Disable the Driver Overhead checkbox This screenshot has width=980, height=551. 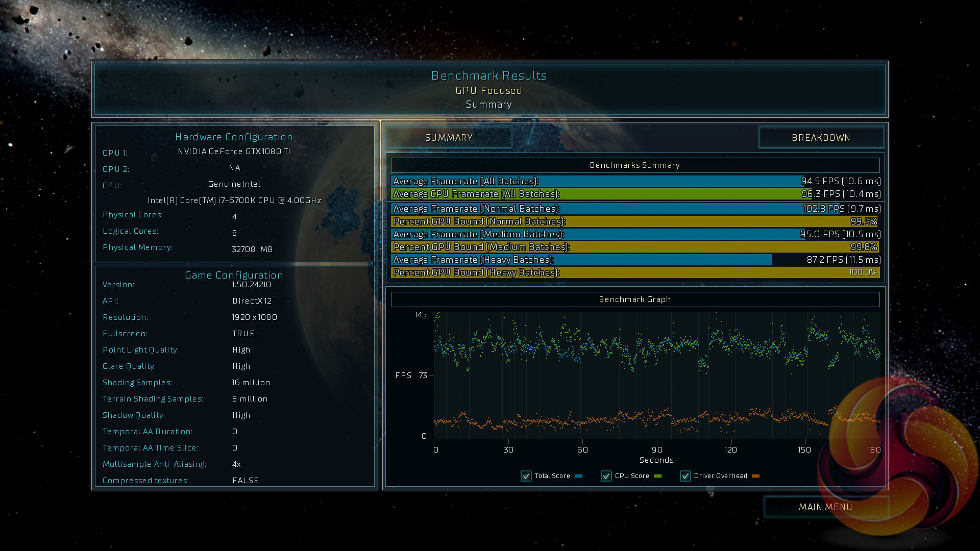[685, 476]
